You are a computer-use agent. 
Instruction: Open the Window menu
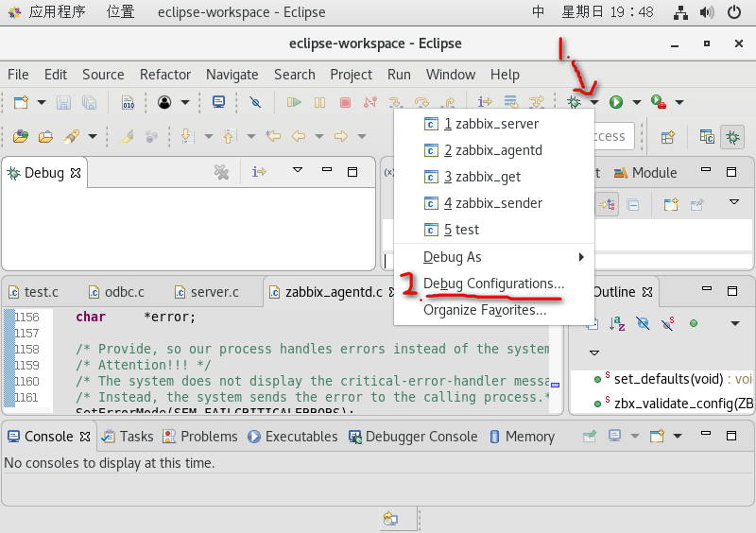(451, 75)
